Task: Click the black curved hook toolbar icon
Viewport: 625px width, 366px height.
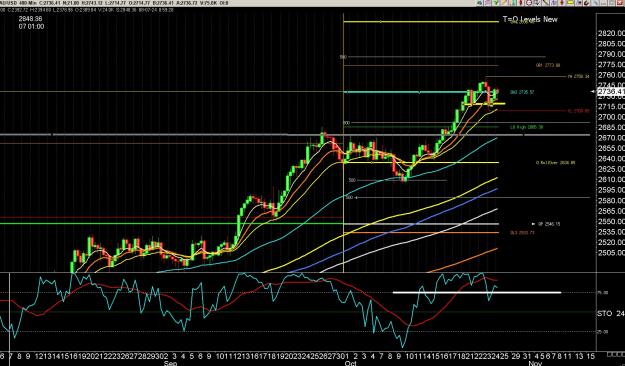Action: click(x=586, y=3)
